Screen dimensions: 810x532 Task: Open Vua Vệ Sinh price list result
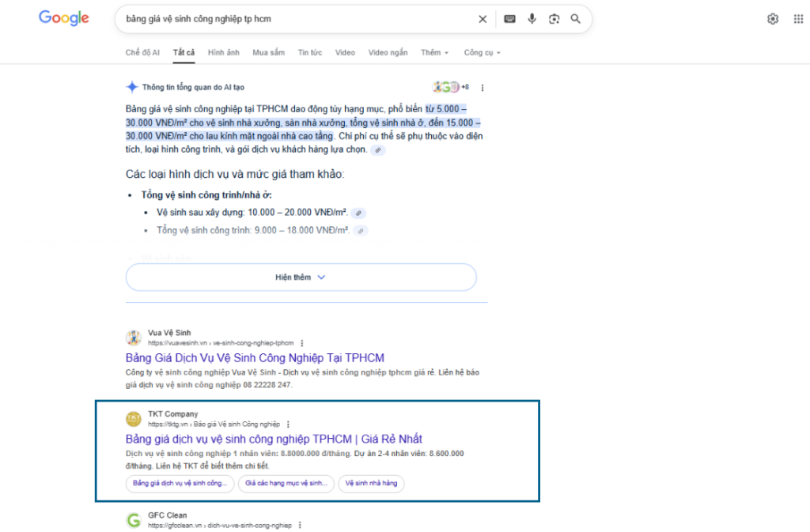[x=255, y=358]
